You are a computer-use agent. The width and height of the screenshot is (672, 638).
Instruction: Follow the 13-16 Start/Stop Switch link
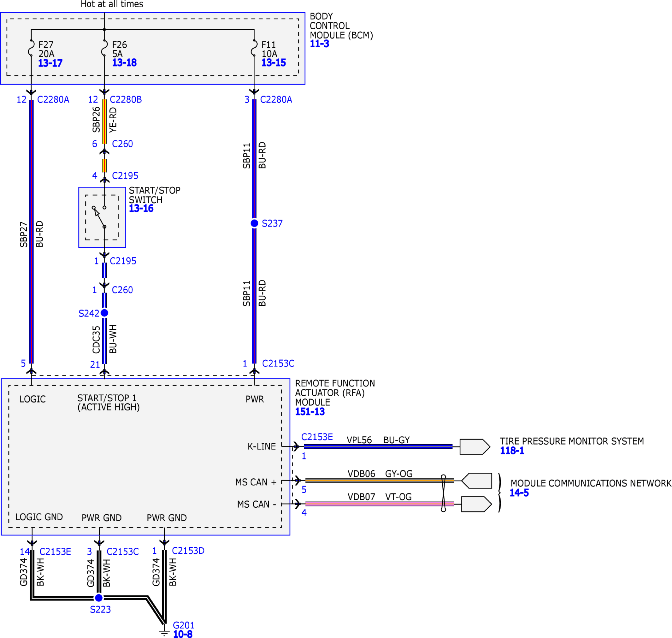(141, 209)
